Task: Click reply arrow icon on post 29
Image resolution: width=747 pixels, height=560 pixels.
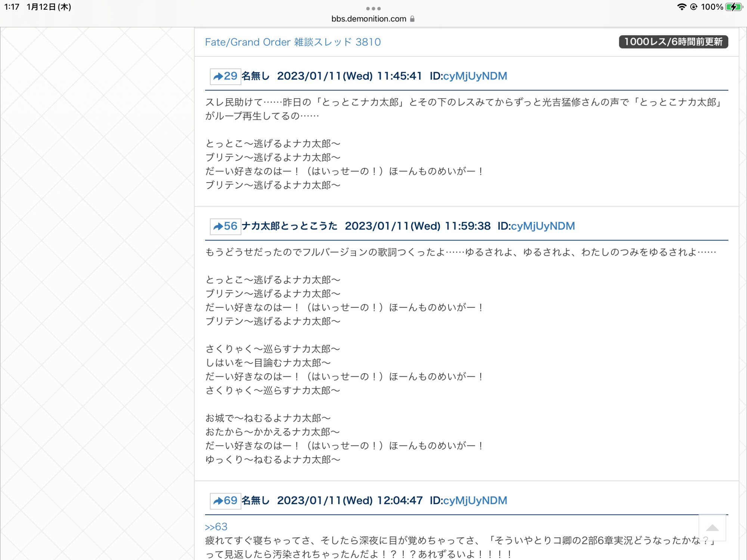Action: (x=218, y=77)
